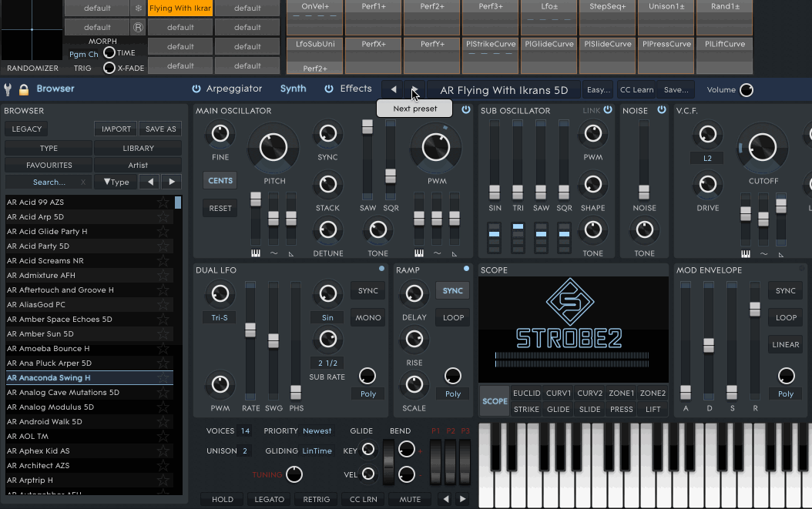Screen dimensions: 812x509
Task: Open SUB RATE 2 1/2 dropdown
Action: [x=327, y=363]
